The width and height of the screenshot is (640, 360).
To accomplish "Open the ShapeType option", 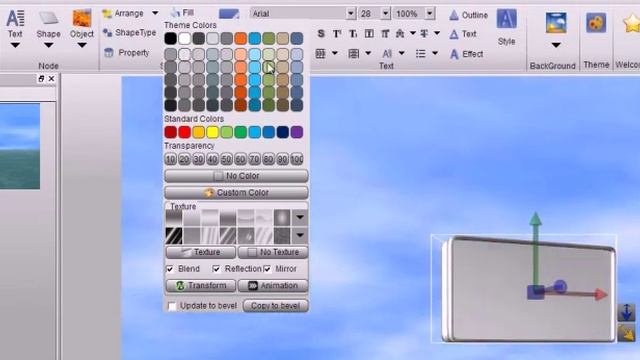I will click(130, 32).
